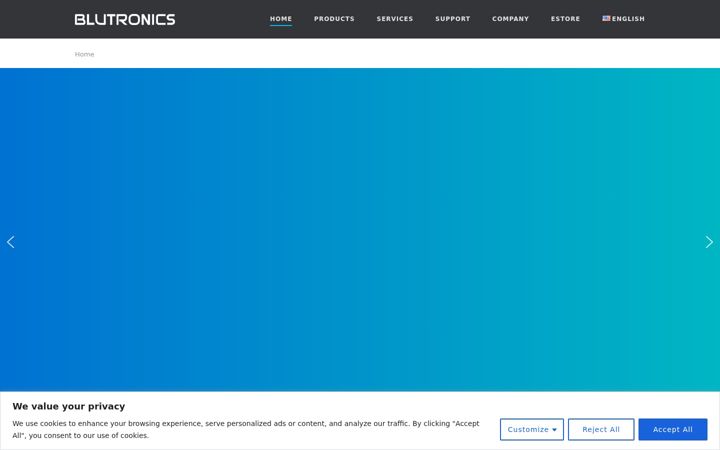Click the "We value your privacy" heading
Viewport: 720px width, 450px height.
69,406
